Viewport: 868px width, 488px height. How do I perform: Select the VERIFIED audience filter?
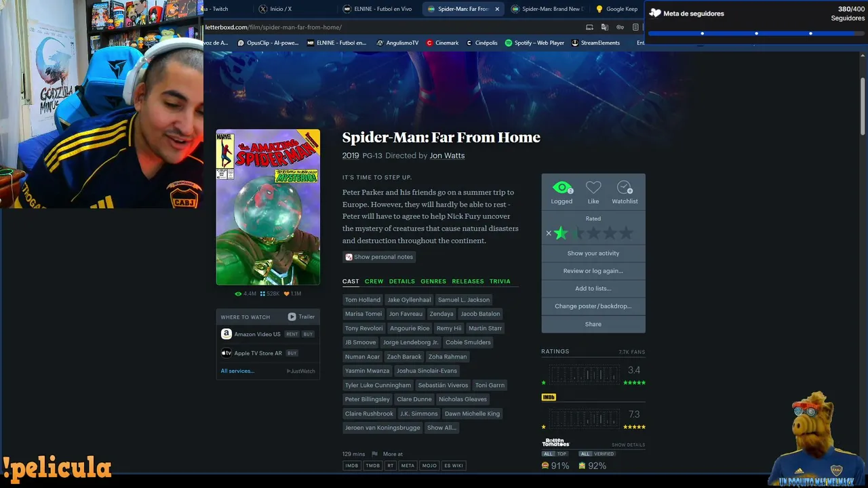coord(604,454)
